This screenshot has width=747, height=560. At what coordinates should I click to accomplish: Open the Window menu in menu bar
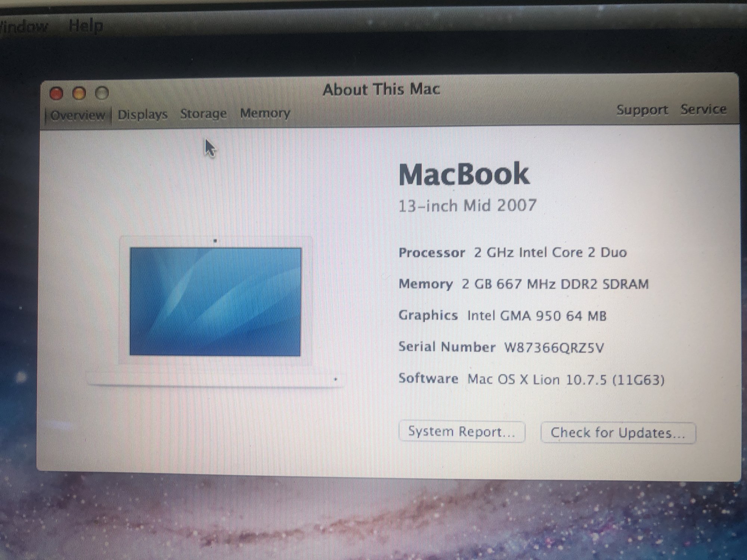(24, 27)
